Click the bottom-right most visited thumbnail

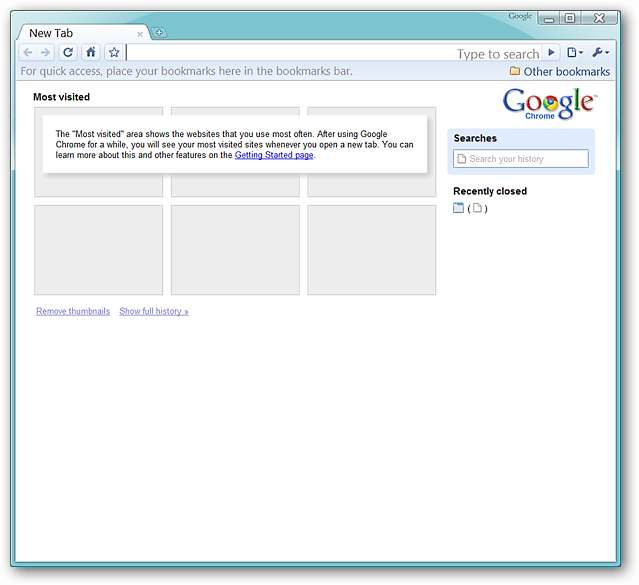[372, 250]
